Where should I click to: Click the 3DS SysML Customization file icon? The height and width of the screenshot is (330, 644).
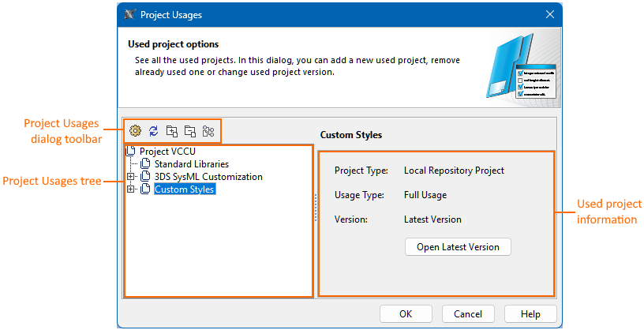point(145,176)
